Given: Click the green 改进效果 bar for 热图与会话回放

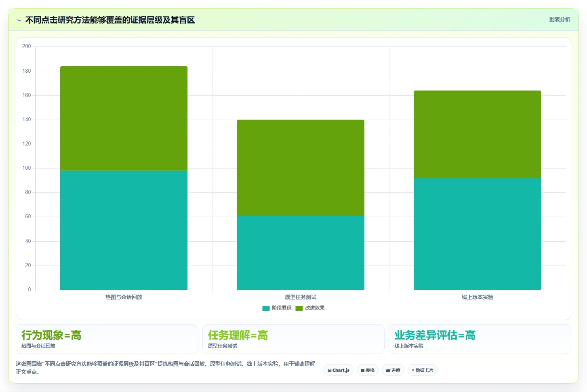Looking at the screenshot, I should (x=124, y=118).
